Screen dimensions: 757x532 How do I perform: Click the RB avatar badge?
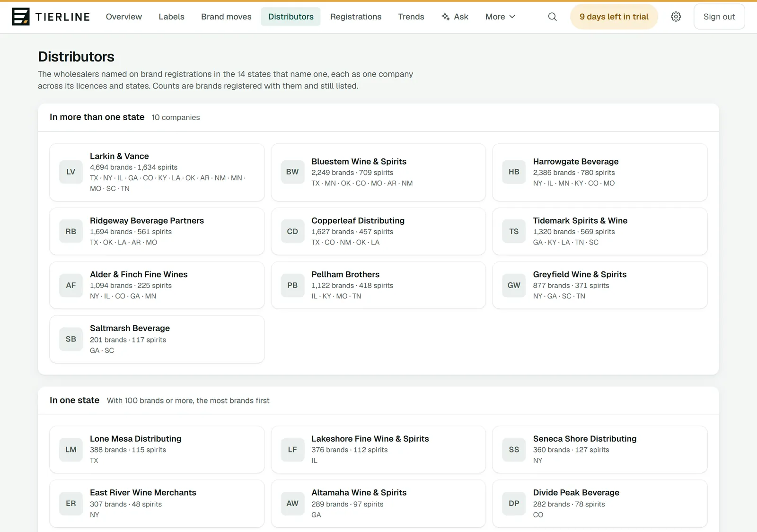(71, 232)
